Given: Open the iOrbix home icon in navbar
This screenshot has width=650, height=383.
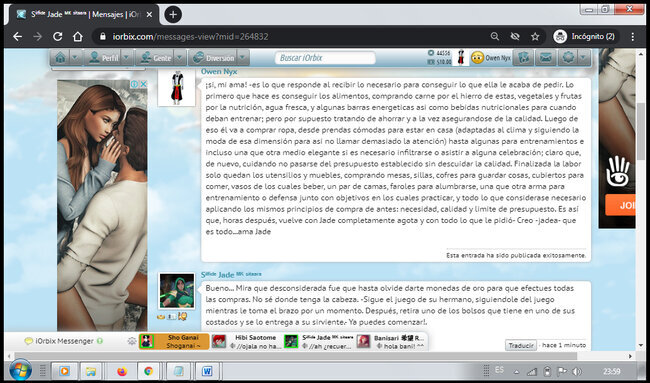Looking at the screenshot, I should pos(61,58).
